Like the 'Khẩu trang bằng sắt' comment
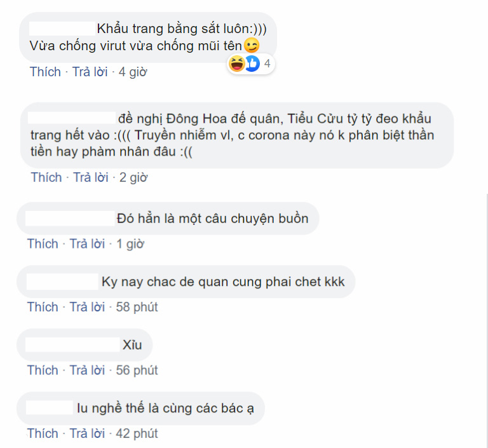 tap(45, 72)
